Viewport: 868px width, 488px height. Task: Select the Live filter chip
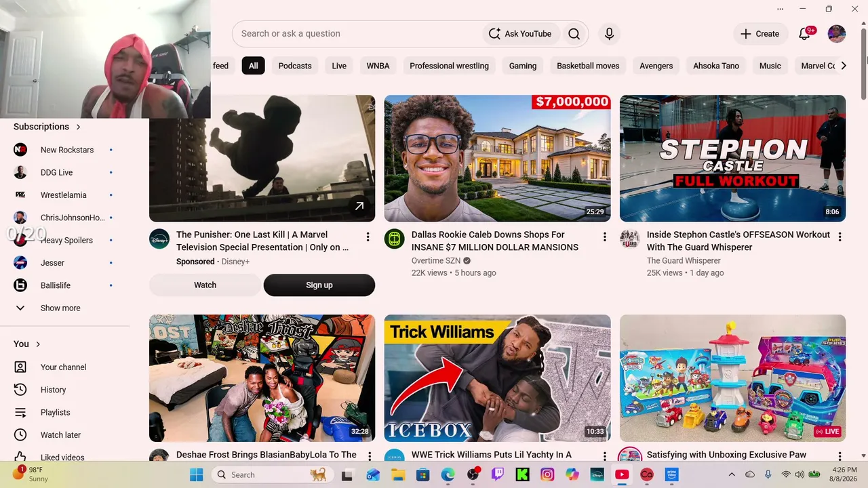pos(339,66)
